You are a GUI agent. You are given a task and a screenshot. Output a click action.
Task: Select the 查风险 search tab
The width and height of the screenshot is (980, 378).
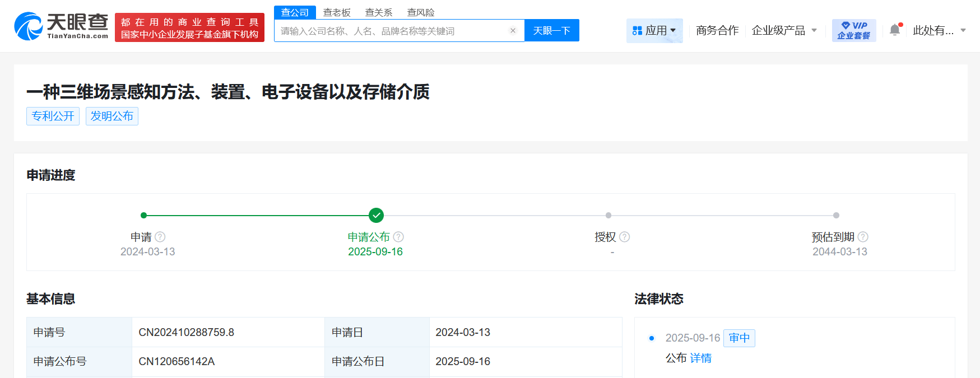pos(421,12)
